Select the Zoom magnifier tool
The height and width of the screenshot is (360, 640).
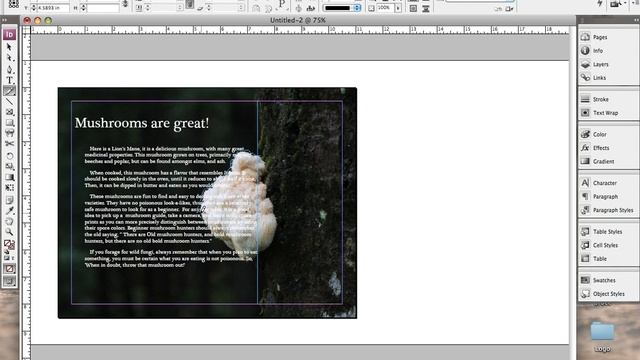tap(9, 232)
